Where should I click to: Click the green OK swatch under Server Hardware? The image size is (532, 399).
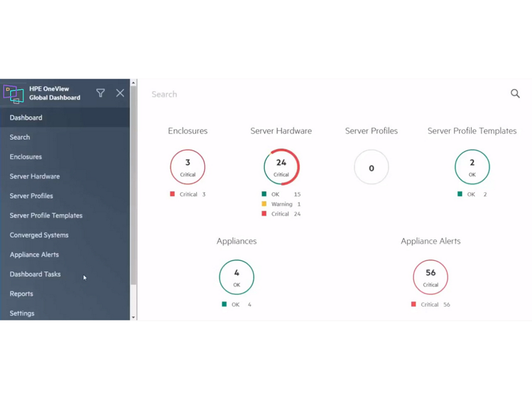pyautogui.click(x=264, y=194)
